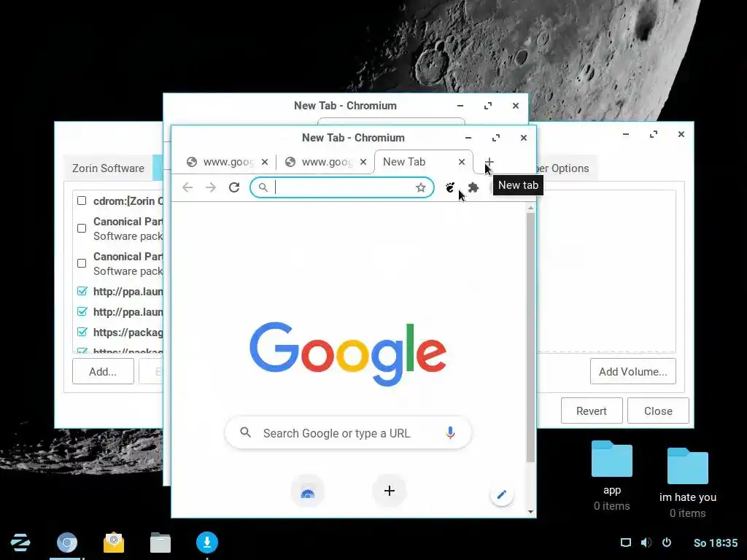This screenshot has width=747, height=560.
Task: Open the power menu in the tray
Action: [x=667, y=542]
